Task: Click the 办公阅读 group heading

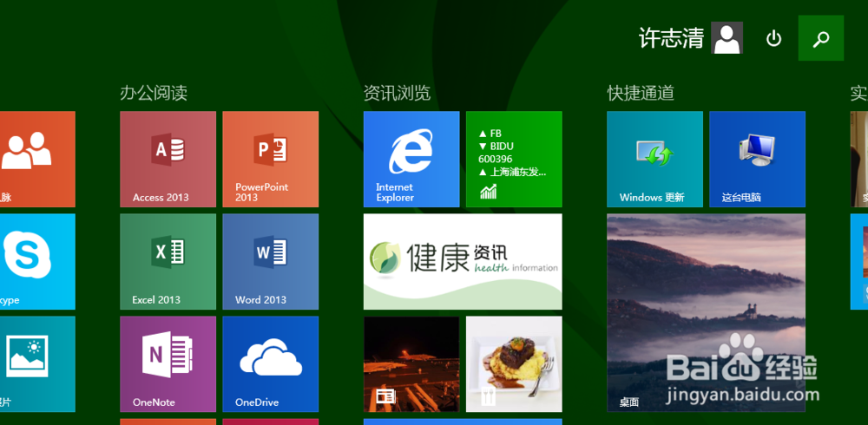Action: tap(154, 93)
